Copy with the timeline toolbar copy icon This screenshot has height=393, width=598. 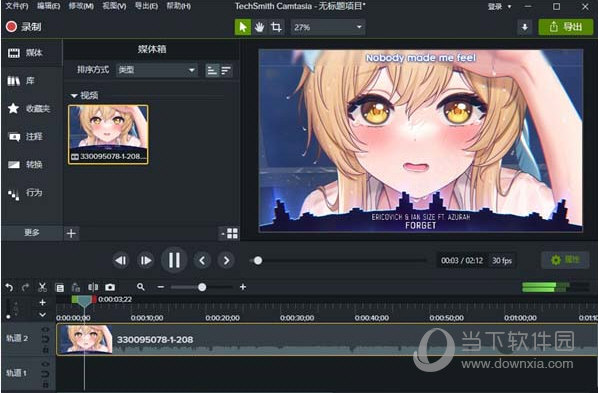[59, 287]
